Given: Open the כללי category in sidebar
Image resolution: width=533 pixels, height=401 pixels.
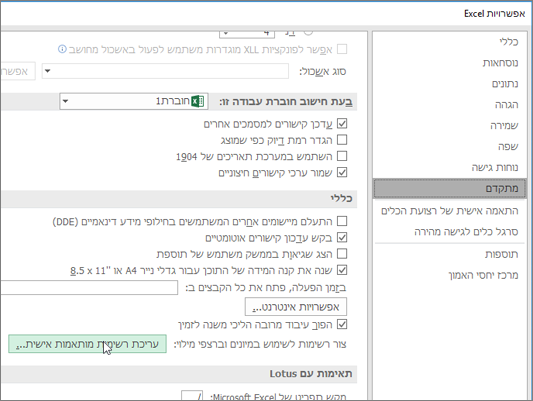Looking at the screenshot, I should coord(509,42).
